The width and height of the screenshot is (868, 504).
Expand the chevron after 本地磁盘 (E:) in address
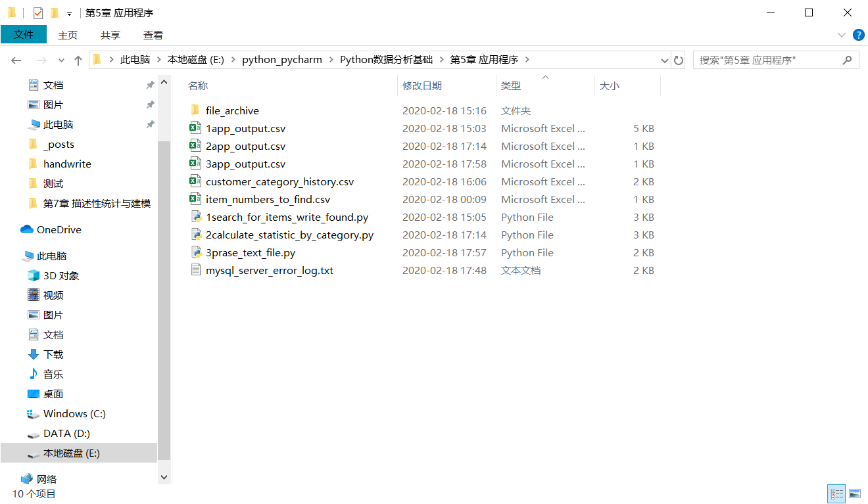tap(233, 60)
